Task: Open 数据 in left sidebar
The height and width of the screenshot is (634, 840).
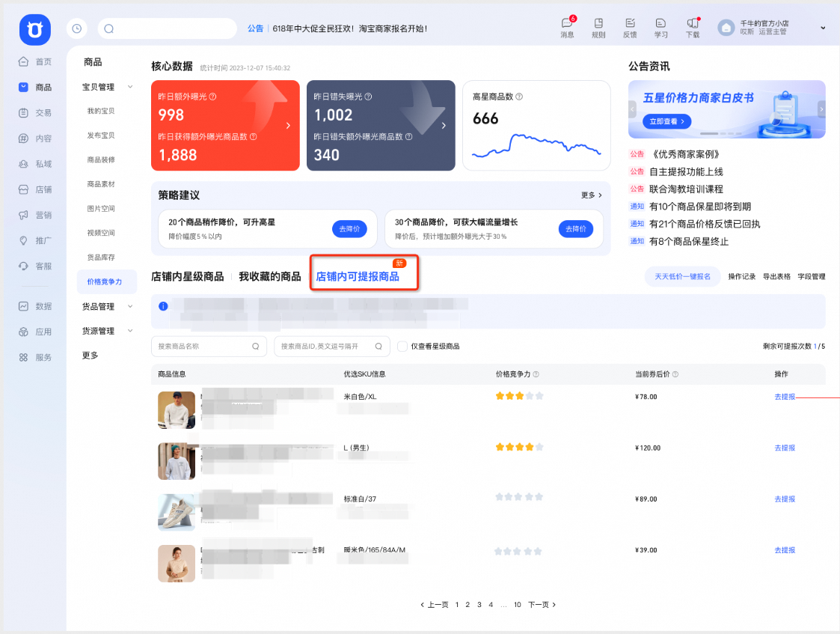Action: coord(35,306)
